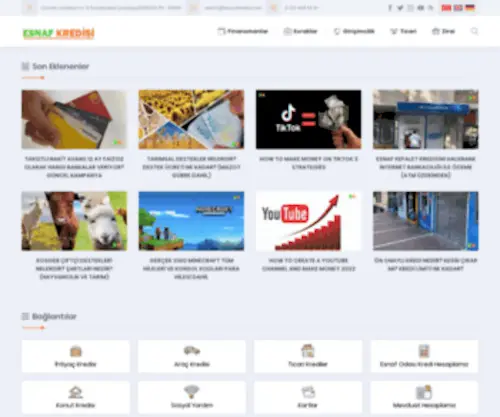
Task: Open the Finansmanlar menu
Action: 243,31
